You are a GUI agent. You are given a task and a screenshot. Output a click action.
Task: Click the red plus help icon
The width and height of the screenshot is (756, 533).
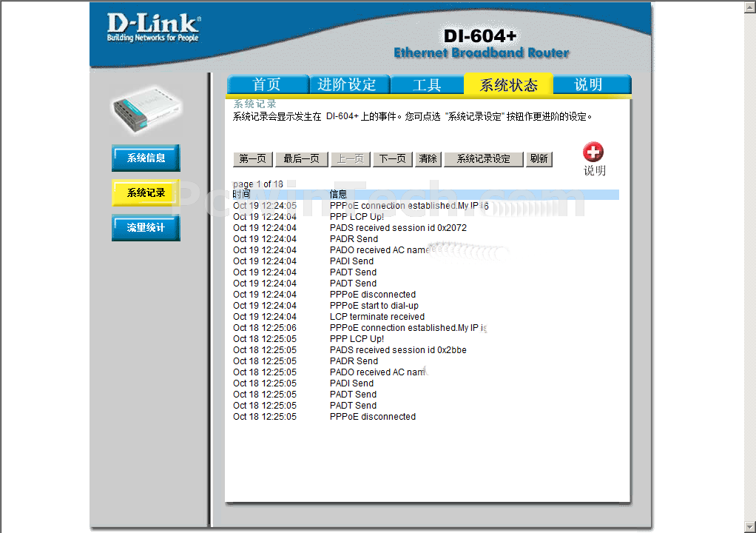(x=593, y=152)
